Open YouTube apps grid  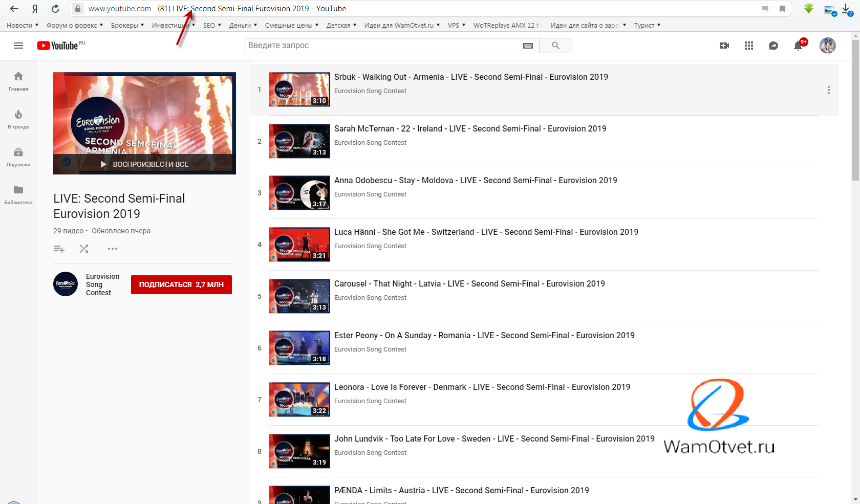[x=749, y=46]
